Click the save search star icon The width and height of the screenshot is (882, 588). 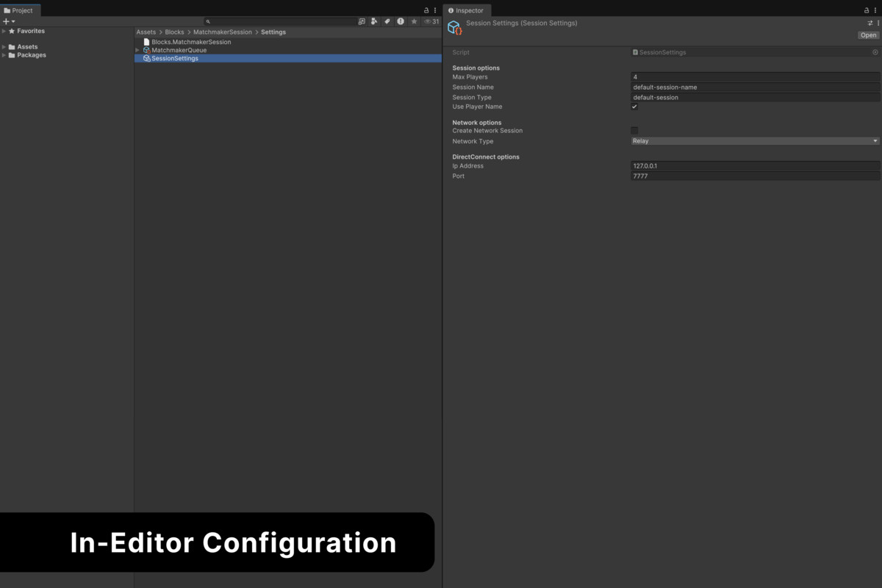(x=414, y=21)
